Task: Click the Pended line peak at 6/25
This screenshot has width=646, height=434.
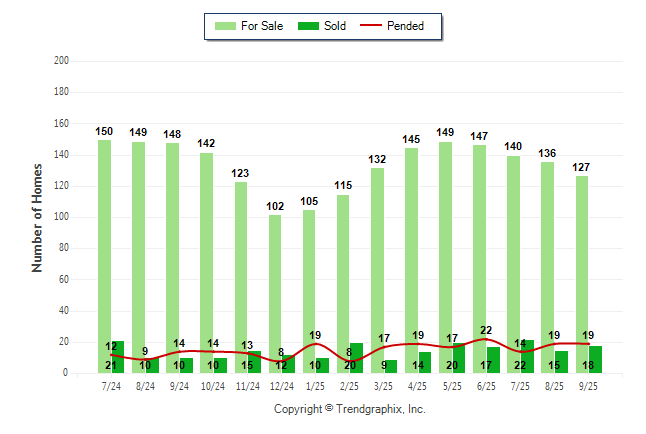Action: click(486, 339)
